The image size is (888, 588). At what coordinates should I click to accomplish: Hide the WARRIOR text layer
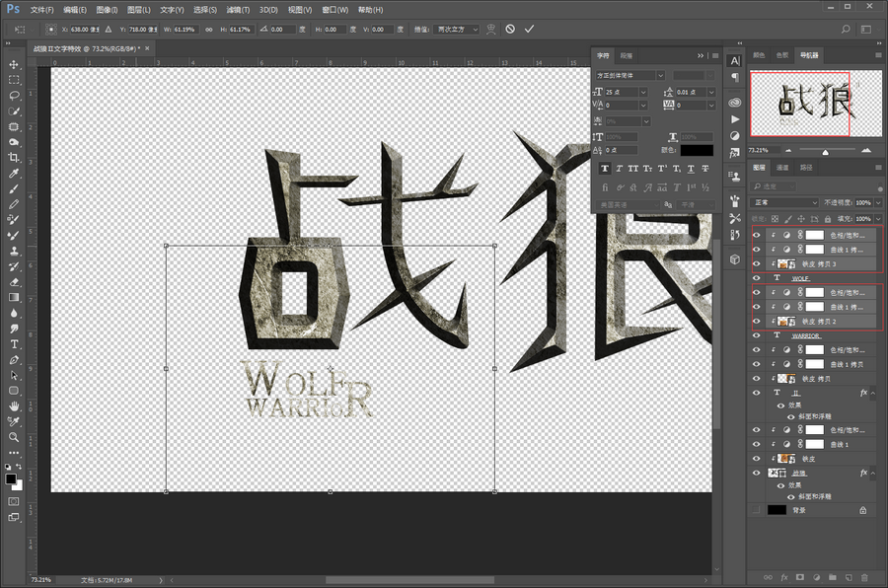[757, 335]
